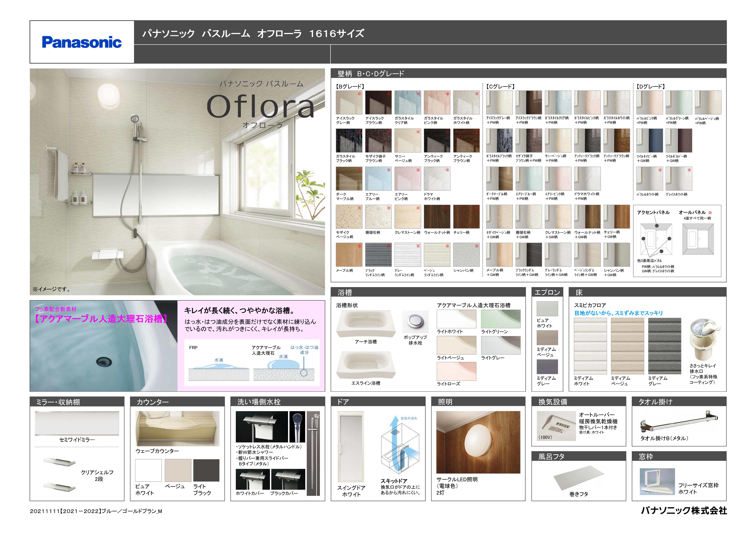756x534 pixels.
Task: Select the counter ピュアホワイト color
Action: (149, 471)
